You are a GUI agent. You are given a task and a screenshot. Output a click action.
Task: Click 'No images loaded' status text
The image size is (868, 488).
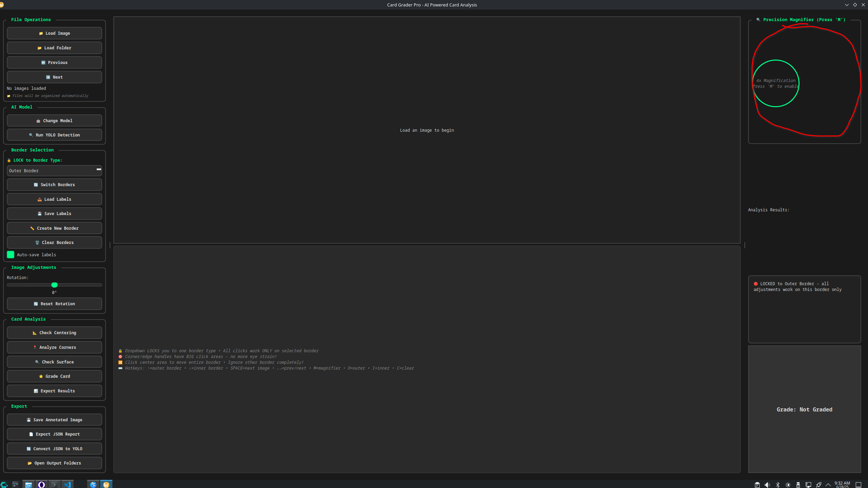pos(26,88)
